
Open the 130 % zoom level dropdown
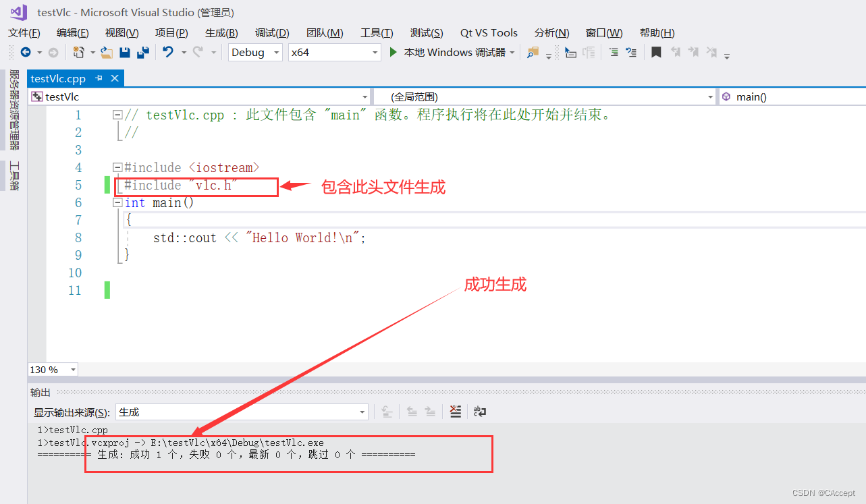(53, 370)
